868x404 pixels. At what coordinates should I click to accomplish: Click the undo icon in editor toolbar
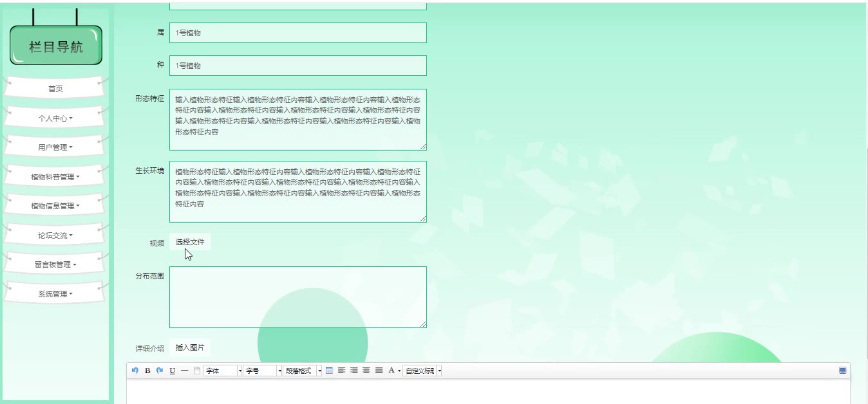coord(135,371)
